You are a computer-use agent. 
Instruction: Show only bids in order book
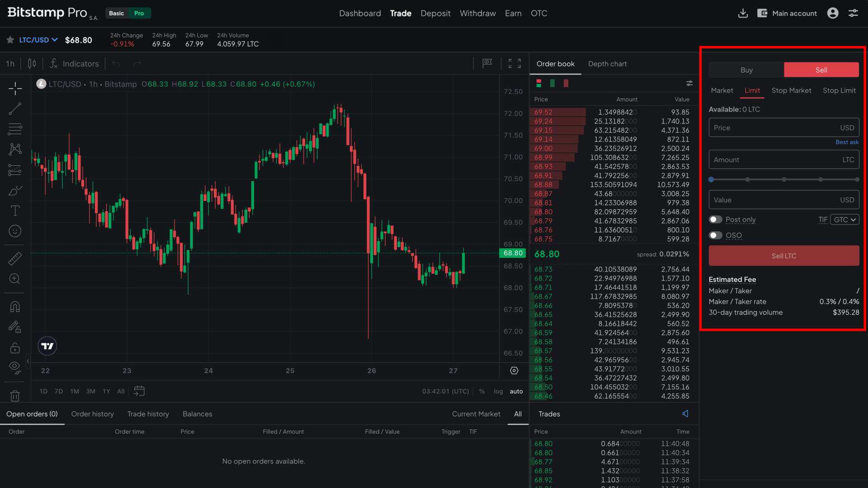552,83
